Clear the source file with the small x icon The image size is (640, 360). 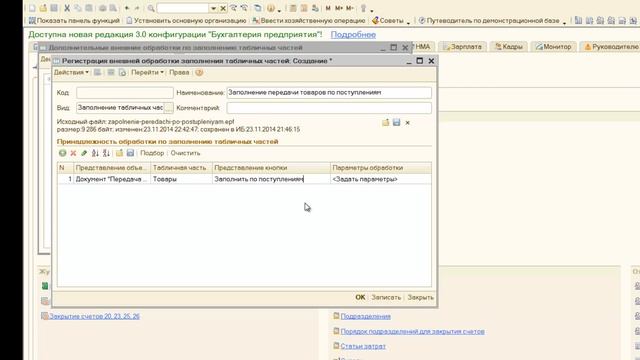407,122
